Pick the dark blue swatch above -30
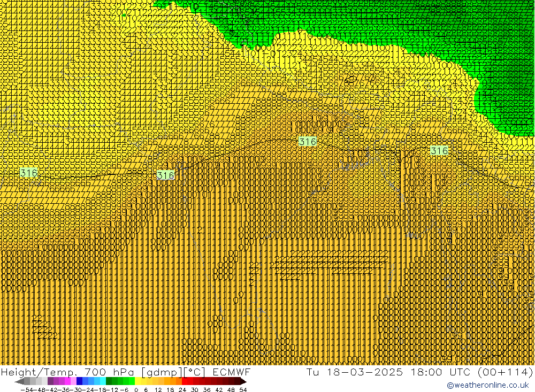Viewport: 535px width, 392px height. [80, 381]
